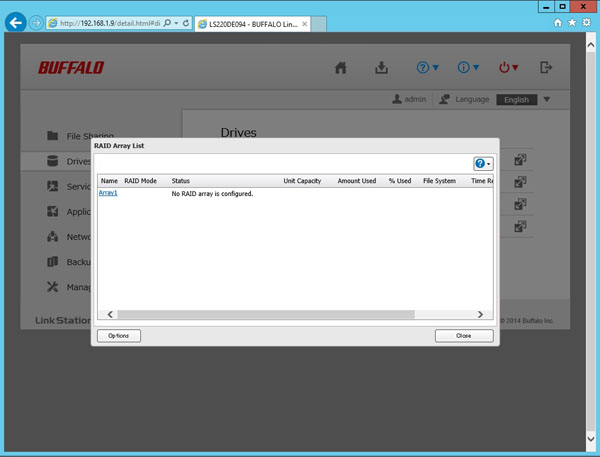600x457 pixels.
Task: Sort by Unit Capacity column header
Action: pyautogui.click(x=302, y=181)
